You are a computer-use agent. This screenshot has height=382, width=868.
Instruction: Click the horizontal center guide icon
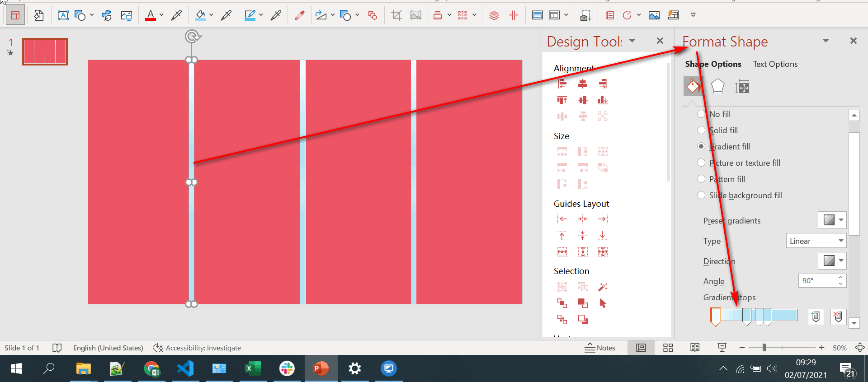point(583,219)
